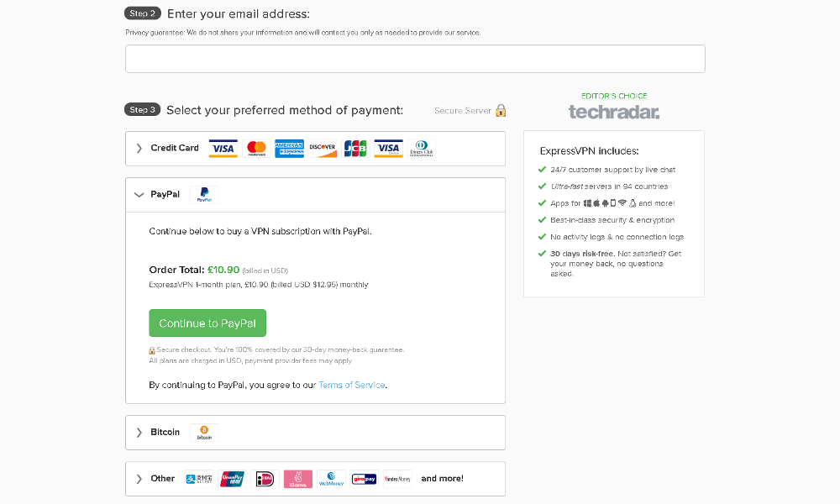Collapse the PayPal payment section

(x=315, y=195)
